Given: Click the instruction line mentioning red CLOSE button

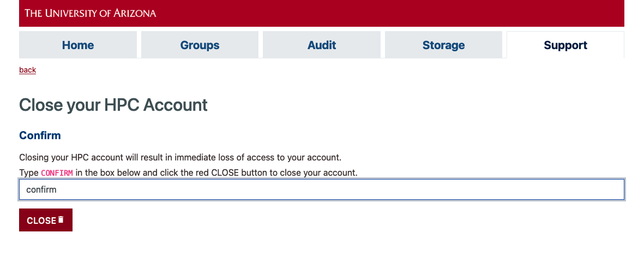Looking at the screenshot, I should click(189, 172).
